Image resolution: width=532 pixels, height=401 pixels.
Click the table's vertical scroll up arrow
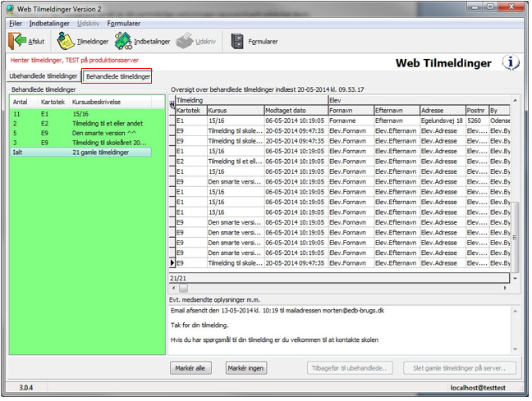pos(515,100)
